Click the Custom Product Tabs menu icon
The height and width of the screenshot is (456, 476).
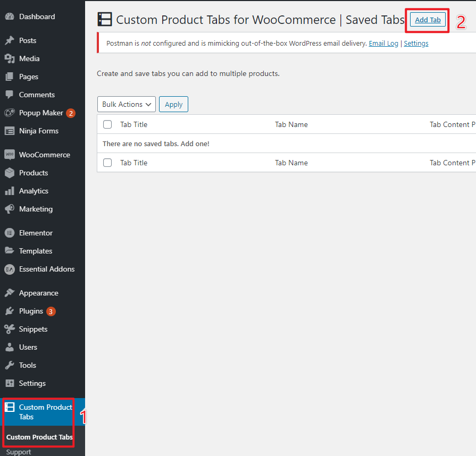pos(10,407)
